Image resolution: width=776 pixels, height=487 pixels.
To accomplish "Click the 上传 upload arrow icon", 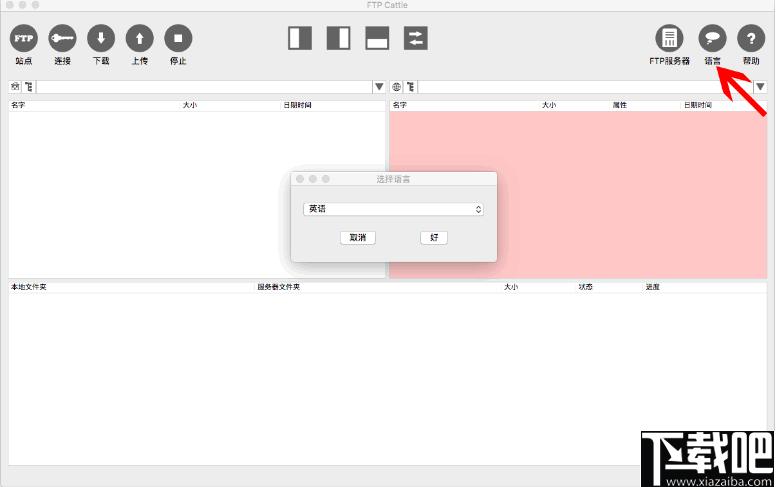I will [x=140, y=38].
